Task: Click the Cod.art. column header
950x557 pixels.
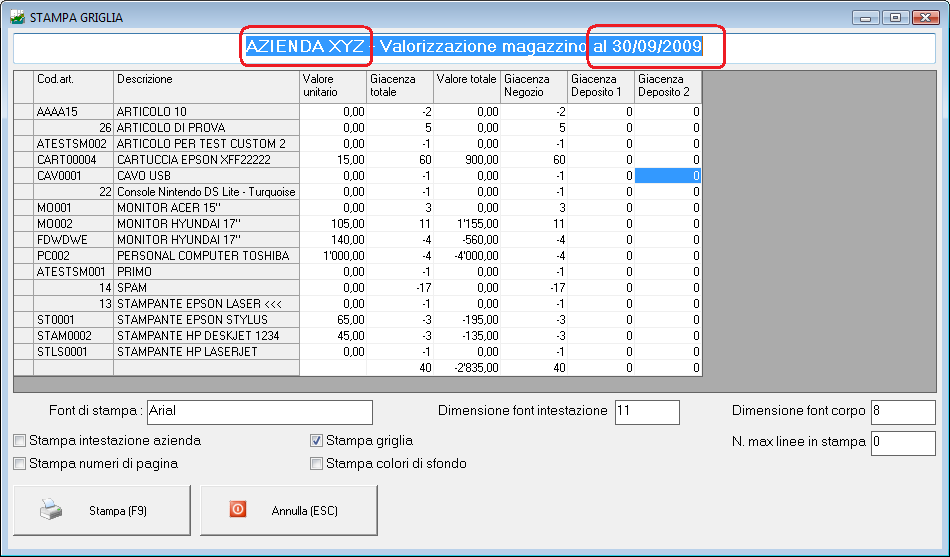Action: pos(73,87)
